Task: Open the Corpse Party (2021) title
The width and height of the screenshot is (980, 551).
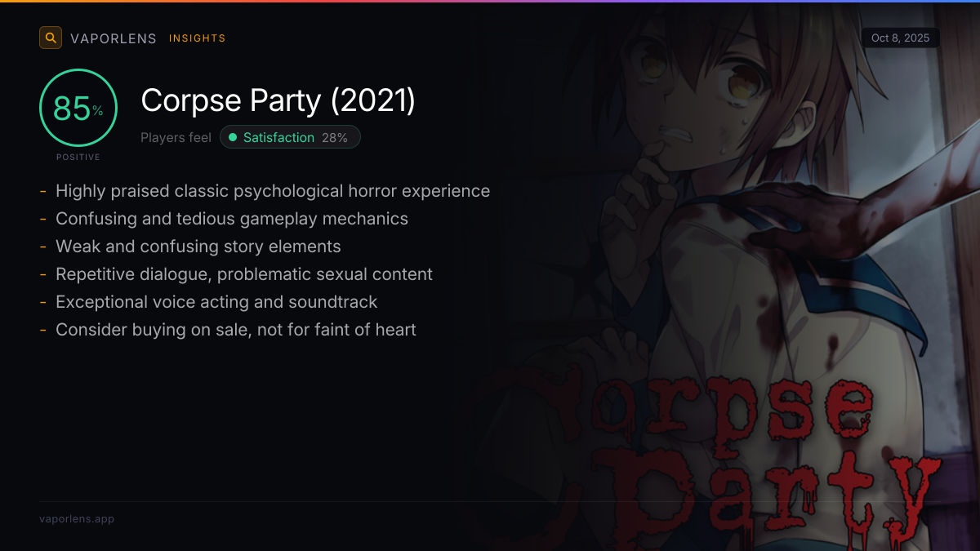Action: (x=278, y=100)
